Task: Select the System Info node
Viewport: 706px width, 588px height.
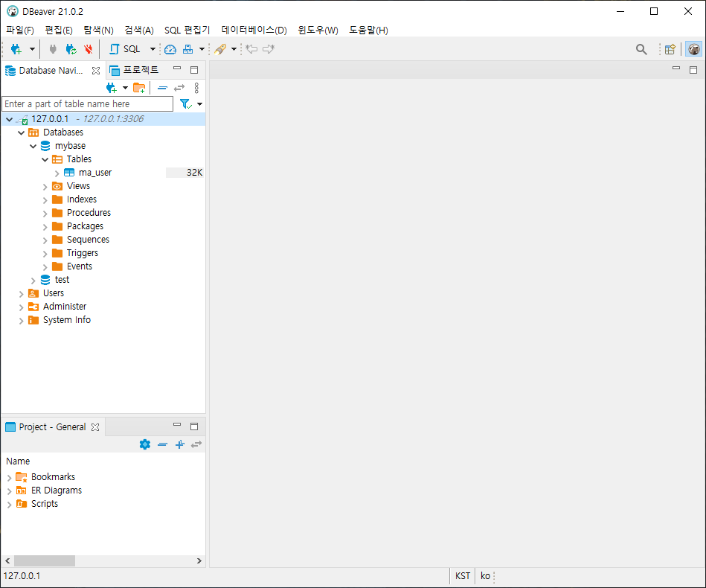Action: click(67, 320)
